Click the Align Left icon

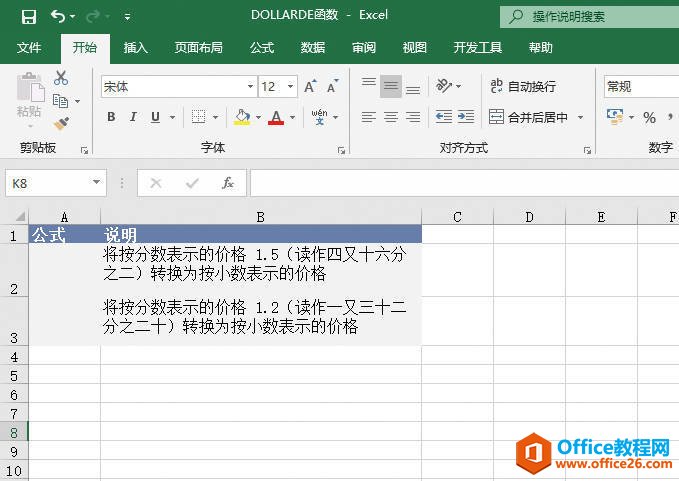(x=369, y=117)
